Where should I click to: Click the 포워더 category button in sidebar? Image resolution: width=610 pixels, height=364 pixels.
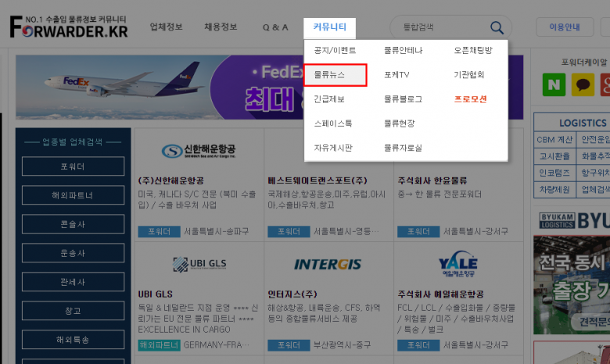click(74, 166)
